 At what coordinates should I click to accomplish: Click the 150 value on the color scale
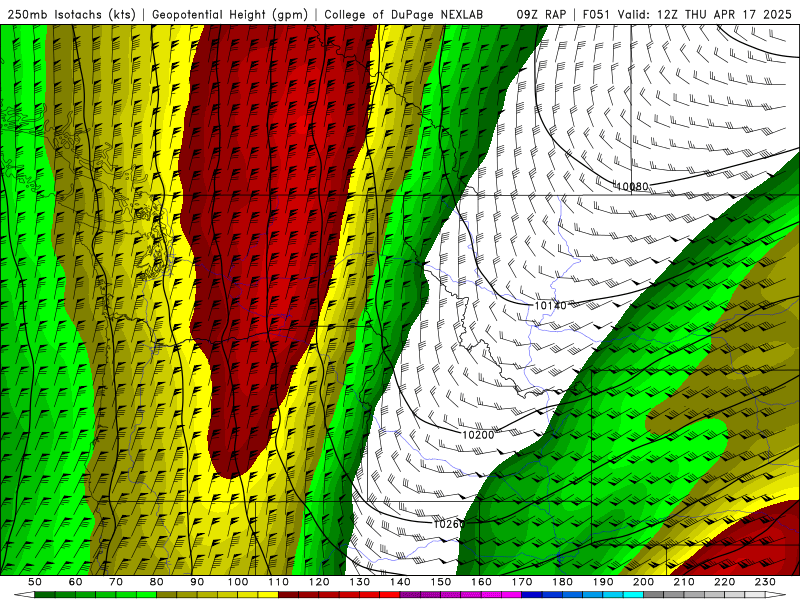tap(441, 582)
